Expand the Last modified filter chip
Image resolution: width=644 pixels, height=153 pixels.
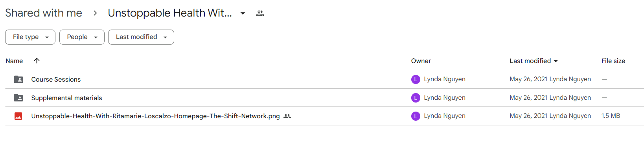click(141, 37)
